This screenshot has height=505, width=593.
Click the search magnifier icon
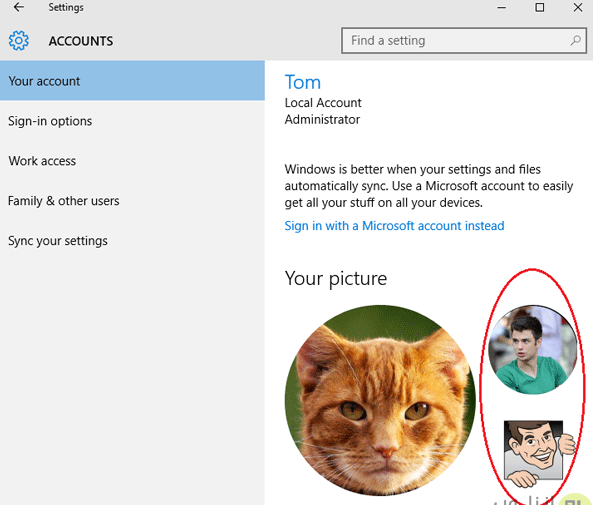(575, 40)
